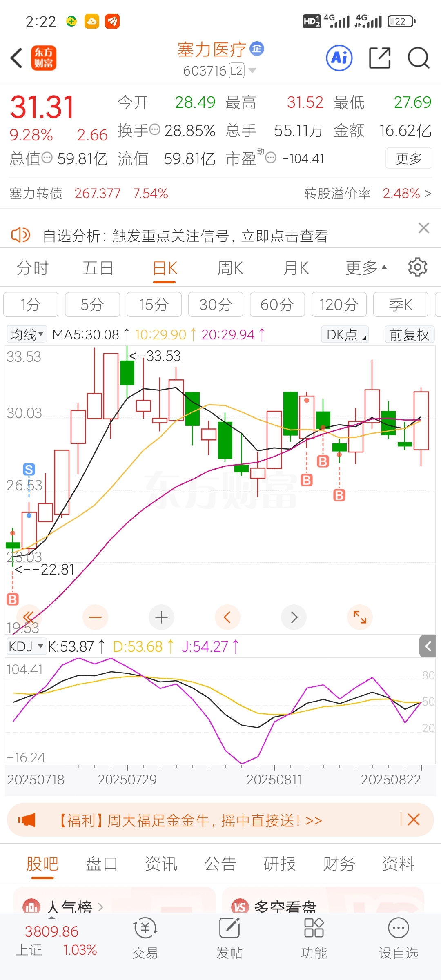Select the 60分 period button
The image size is (441, 980).
pyautogui.click(x=277, y=304)
